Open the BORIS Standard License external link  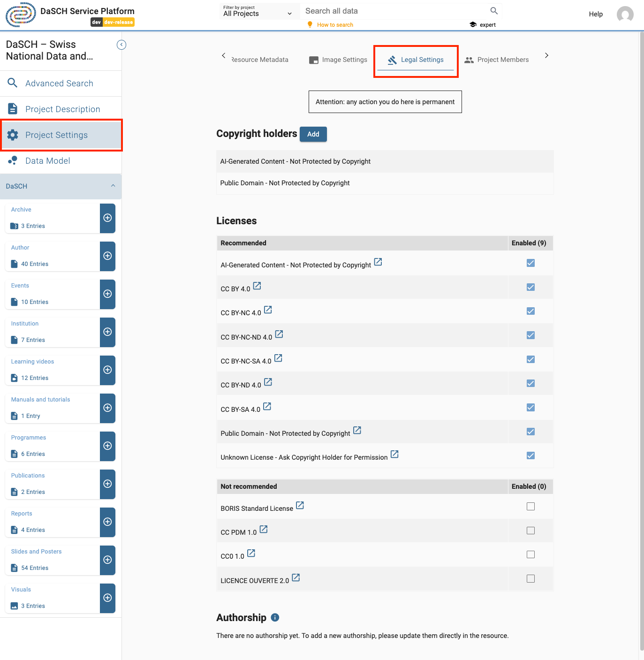point(300,505)
